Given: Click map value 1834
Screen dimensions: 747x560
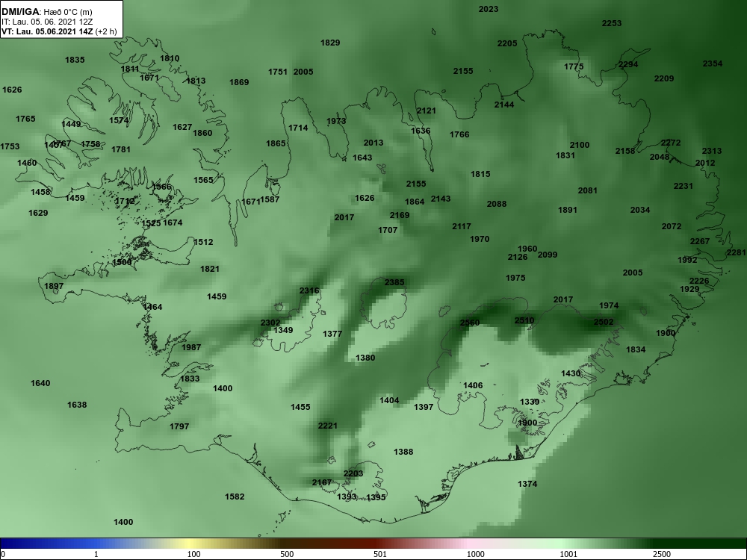Looking at the screenshot, I should (636, 350).
